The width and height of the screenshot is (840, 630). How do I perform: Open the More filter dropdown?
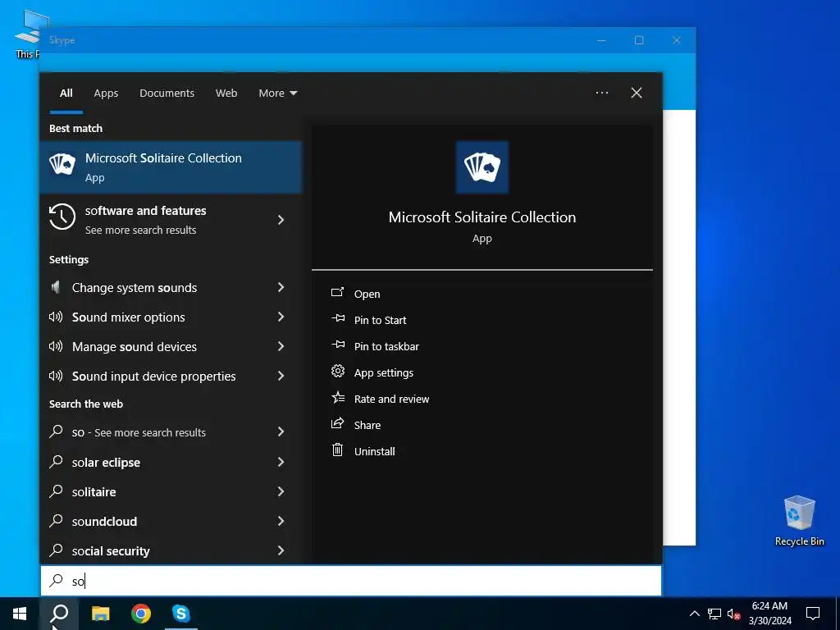(277, 94)
